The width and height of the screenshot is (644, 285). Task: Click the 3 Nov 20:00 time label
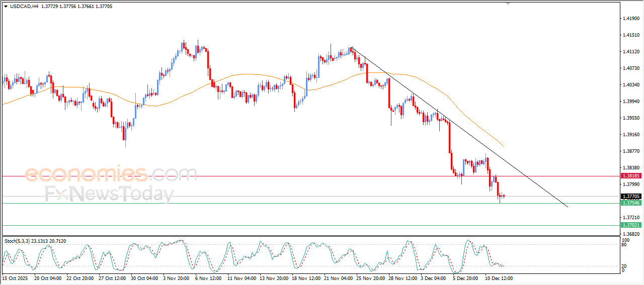176,277
